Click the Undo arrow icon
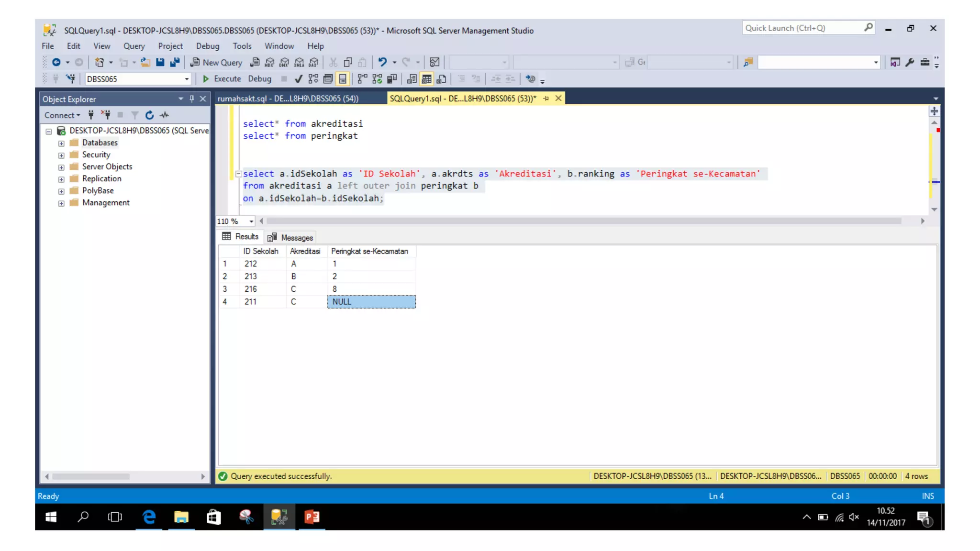Image resolution: width=980 pixels, height=551 pixels. click(382, 62)
